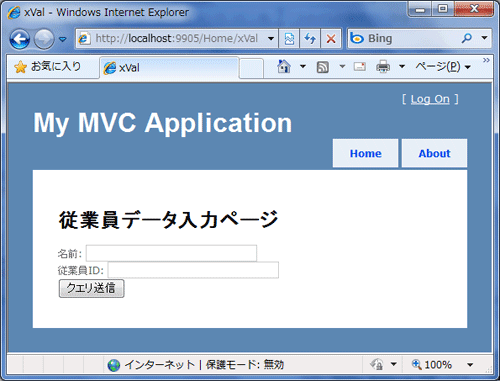Click the 従業員データ入力ページ heading
The width and height of the screenshot is (500, 381).
(168, 220)
